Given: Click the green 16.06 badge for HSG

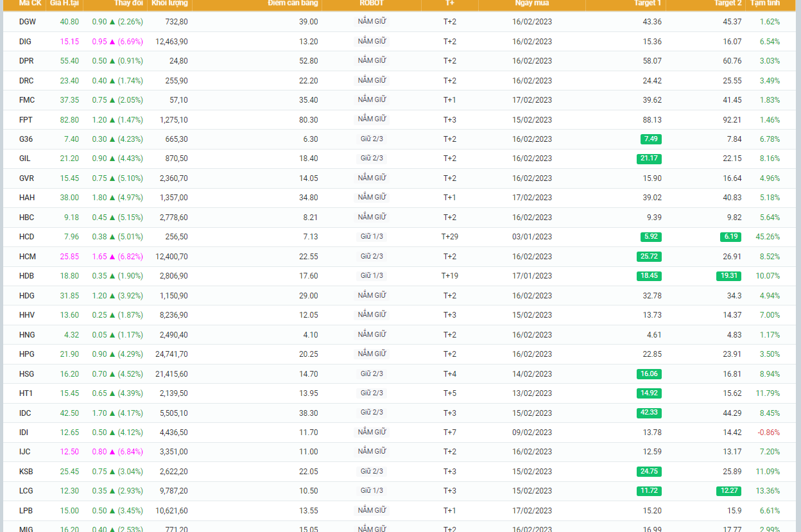Looking at the screenshot, I should 650,374.
